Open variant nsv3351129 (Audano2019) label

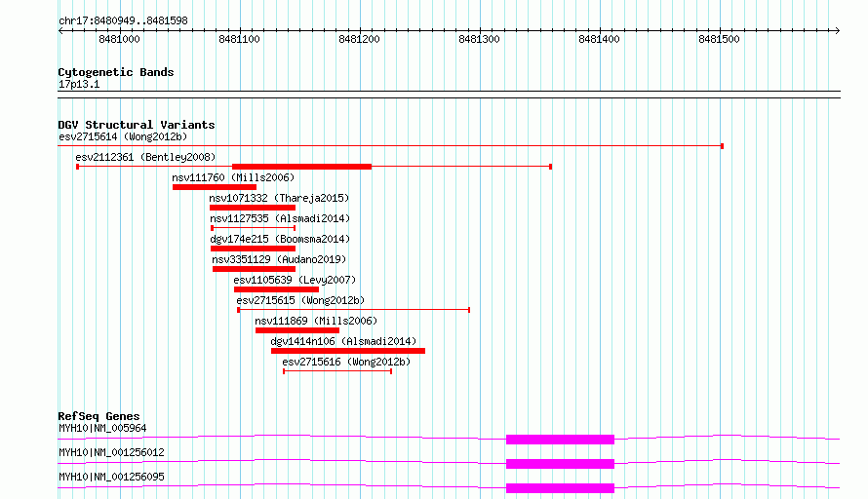[279, 259]
